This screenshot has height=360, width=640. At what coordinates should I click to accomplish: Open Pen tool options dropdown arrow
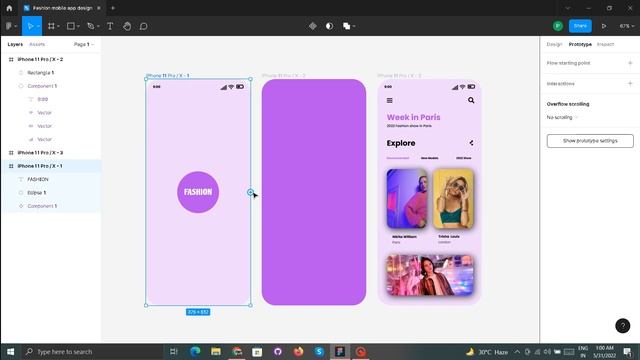click(x=98, y=26)
